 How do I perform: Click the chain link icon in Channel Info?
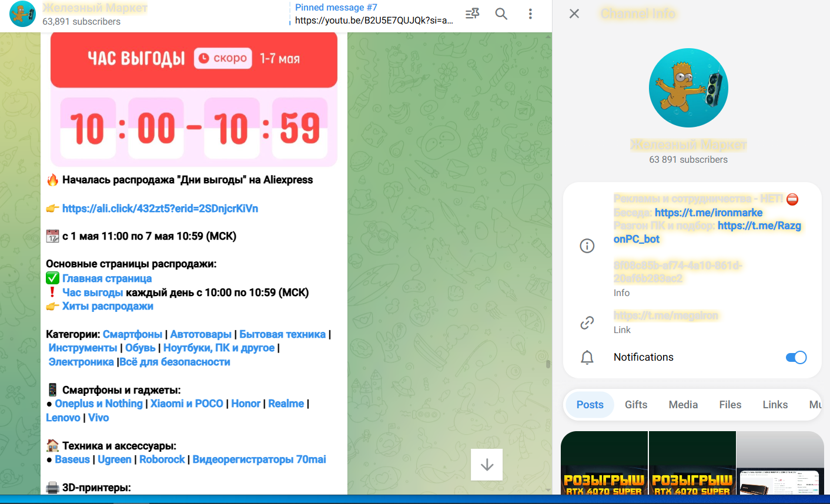coord(587,322)
